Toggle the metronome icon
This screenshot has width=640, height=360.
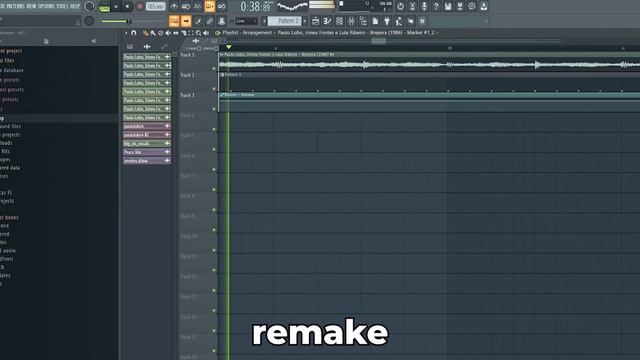coord(174,7)
